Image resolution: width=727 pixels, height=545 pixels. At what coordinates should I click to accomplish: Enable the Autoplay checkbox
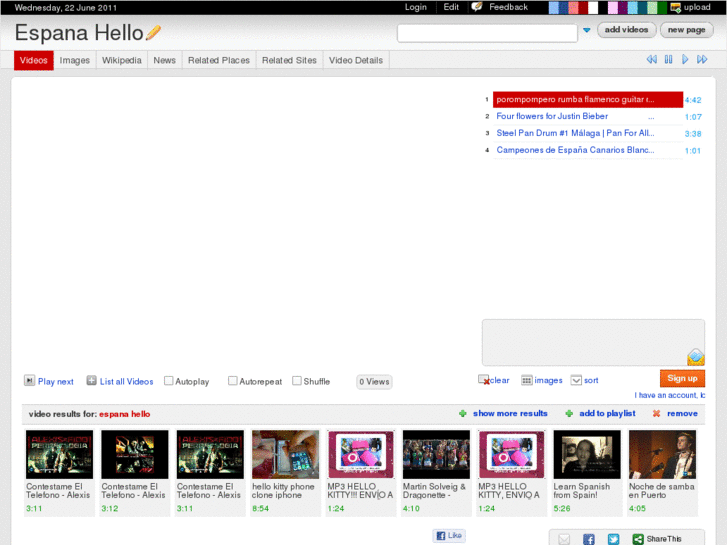tap(169, 381)
